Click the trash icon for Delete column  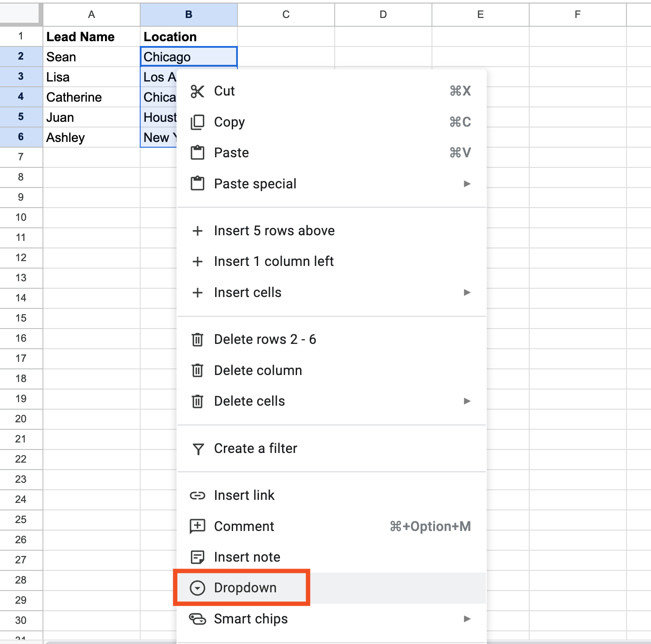pyautogui.click(x=198, y=371)
